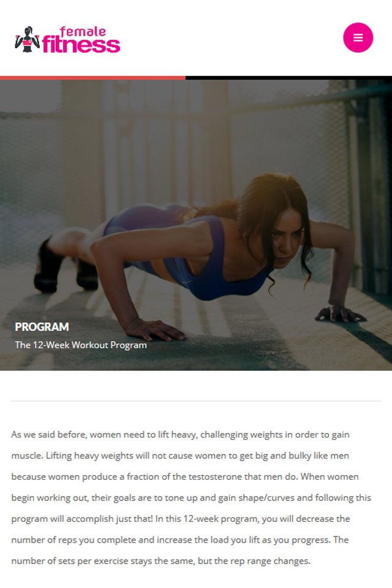Click the small "female" text in logo
Image resolution: width=392 pixels, height=588 pixels.
pos(83,31)
